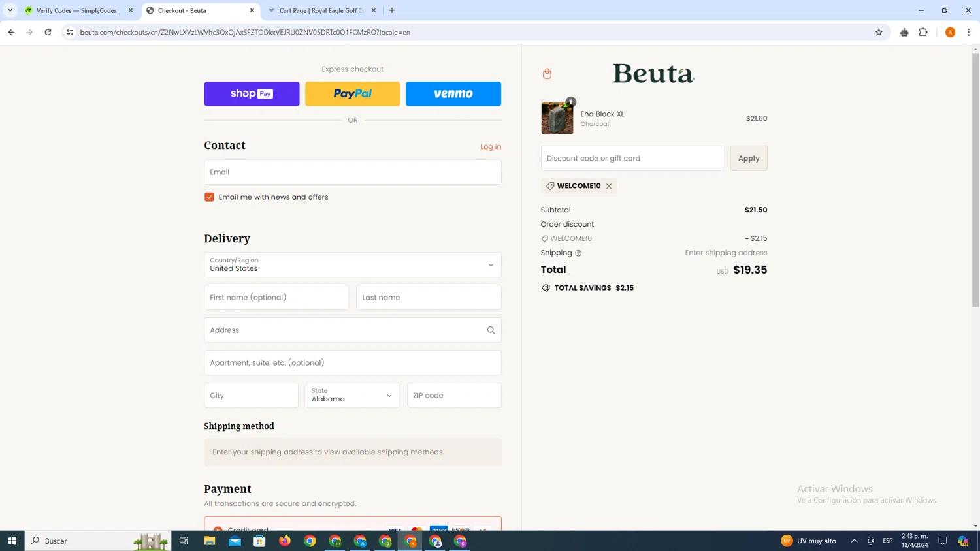Image resolution: width=980 pixels, height=551 pixels.
Task: Open the Chrome profile avatar
Action: pos(950,32)
